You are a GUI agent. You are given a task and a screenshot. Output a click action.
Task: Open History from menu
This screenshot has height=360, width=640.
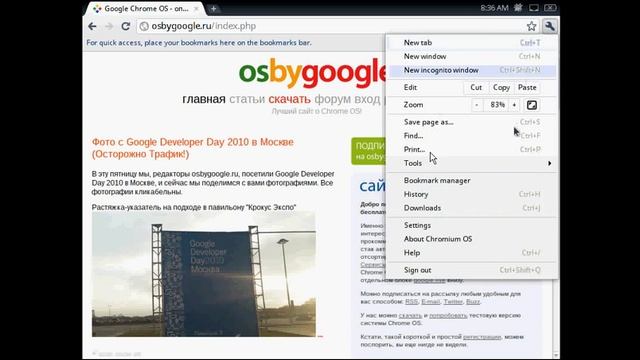click(x=472, y=194)
